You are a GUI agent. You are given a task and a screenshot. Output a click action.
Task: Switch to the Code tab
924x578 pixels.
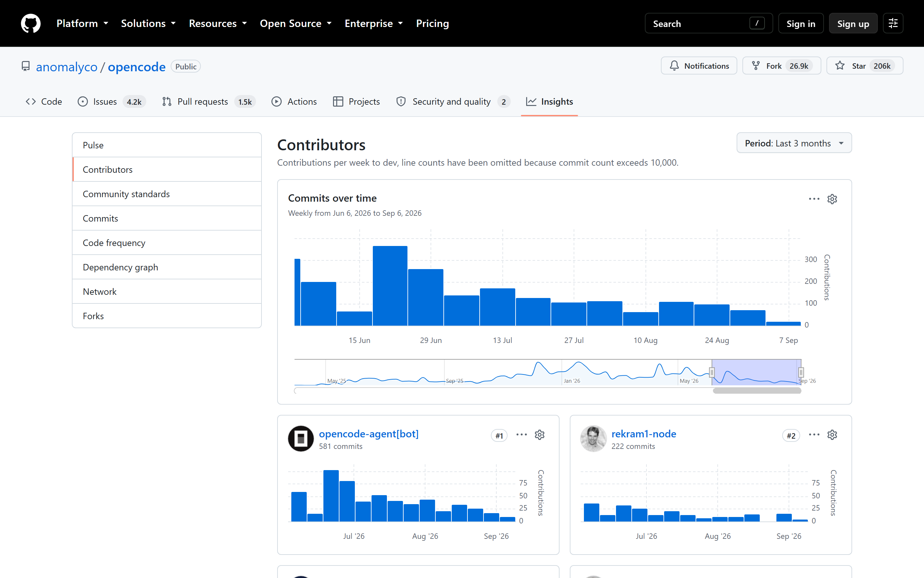[x=44, y=101]
